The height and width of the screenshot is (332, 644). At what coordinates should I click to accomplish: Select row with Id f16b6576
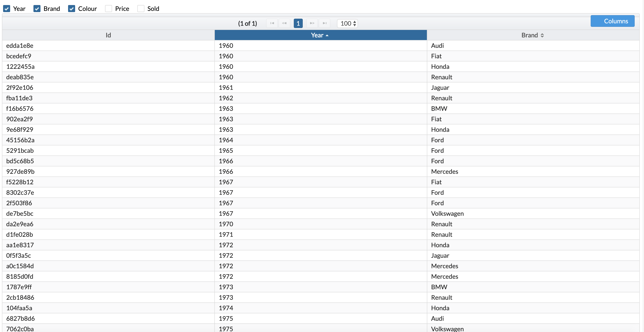click(321, 109)
